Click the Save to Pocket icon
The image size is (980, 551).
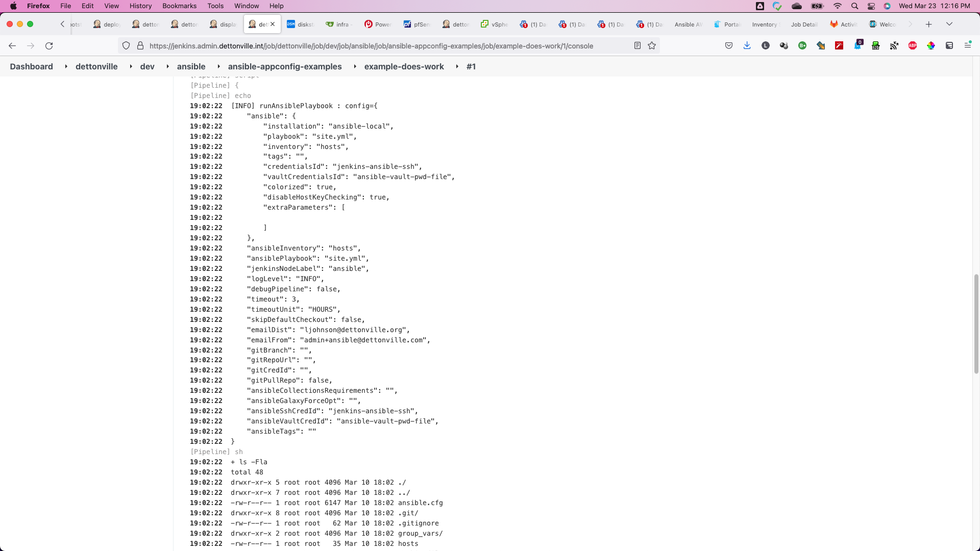729,46
